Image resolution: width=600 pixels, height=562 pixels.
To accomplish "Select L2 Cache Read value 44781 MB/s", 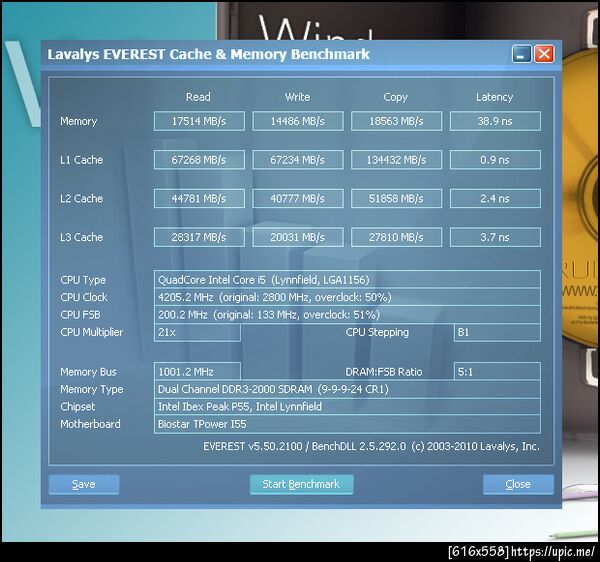I will [x=199, y=199].
